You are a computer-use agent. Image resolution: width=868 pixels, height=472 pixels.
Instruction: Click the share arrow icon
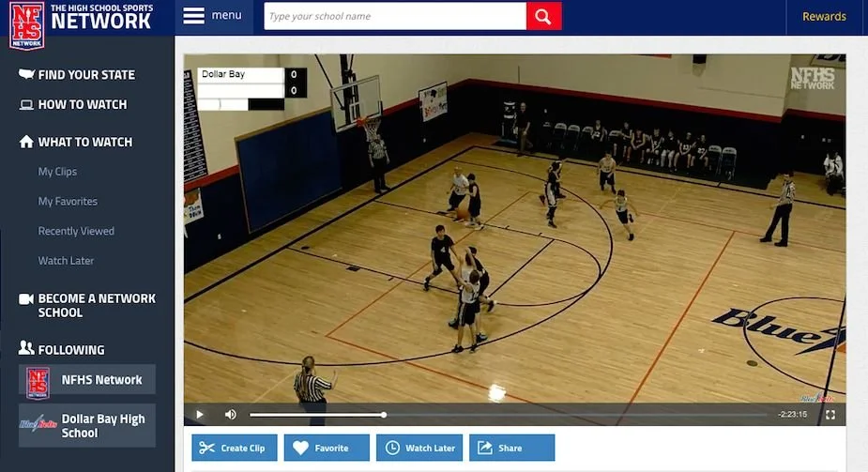485,447
